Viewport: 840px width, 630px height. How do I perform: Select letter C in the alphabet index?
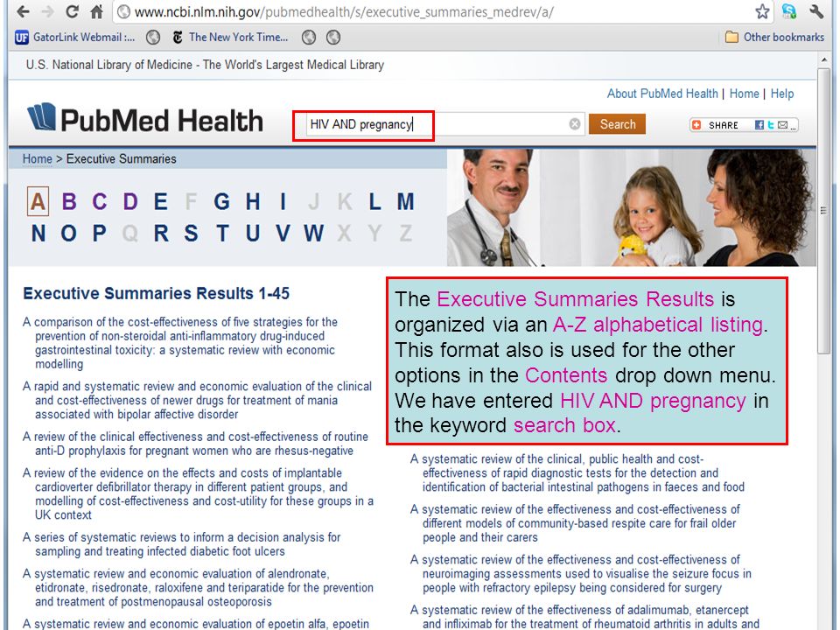(x=100, y=201)
